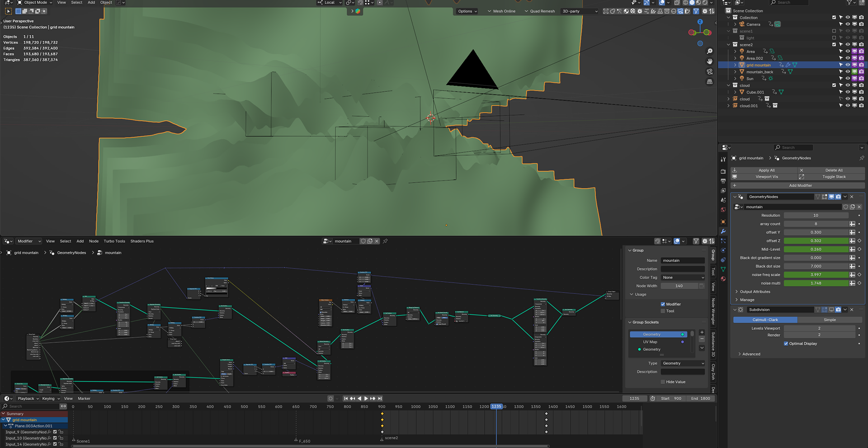Uncheck the cloud collection checkbox
The image size is (868, 448).
pyautogui.click(x=834, y=85)
